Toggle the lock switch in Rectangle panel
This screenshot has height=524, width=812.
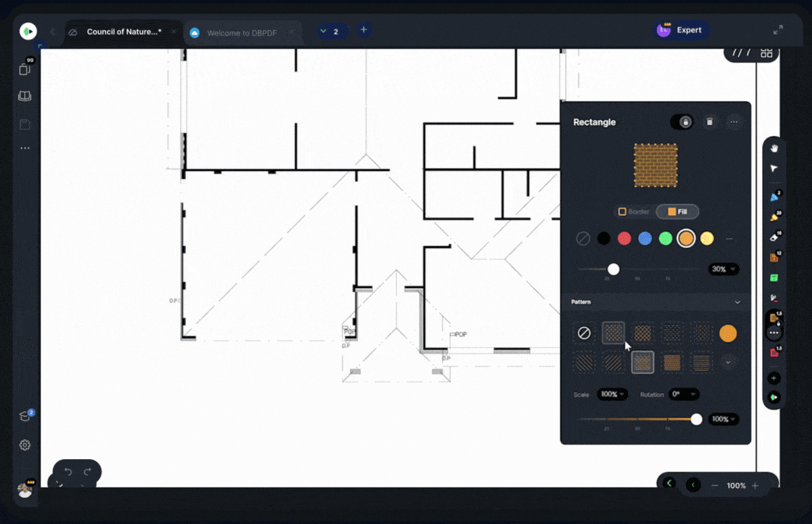click(x=681, y=122)
